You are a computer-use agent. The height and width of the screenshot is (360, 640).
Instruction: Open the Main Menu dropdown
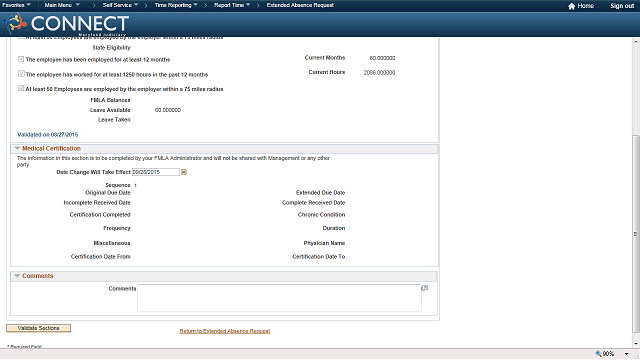click(x=62, y=5)
